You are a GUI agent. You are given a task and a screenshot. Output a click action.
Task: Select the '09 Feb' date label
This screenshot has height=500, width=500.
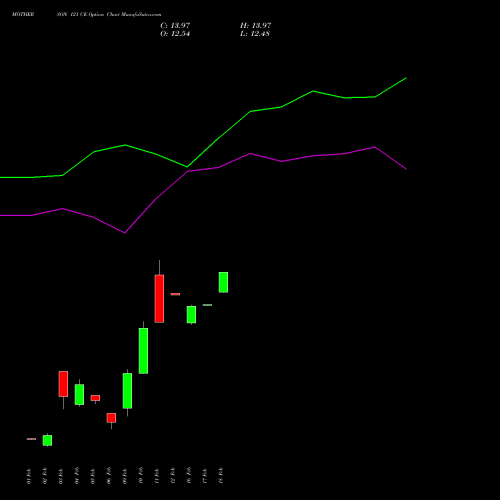(x=125, y=476)
